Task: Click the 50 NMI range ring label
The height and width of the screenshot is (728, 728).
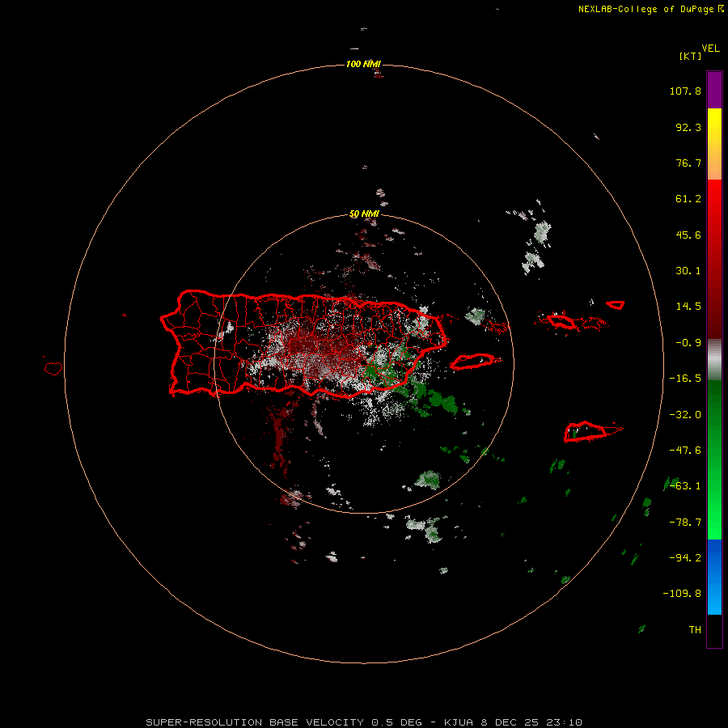Action: point(364,214)
